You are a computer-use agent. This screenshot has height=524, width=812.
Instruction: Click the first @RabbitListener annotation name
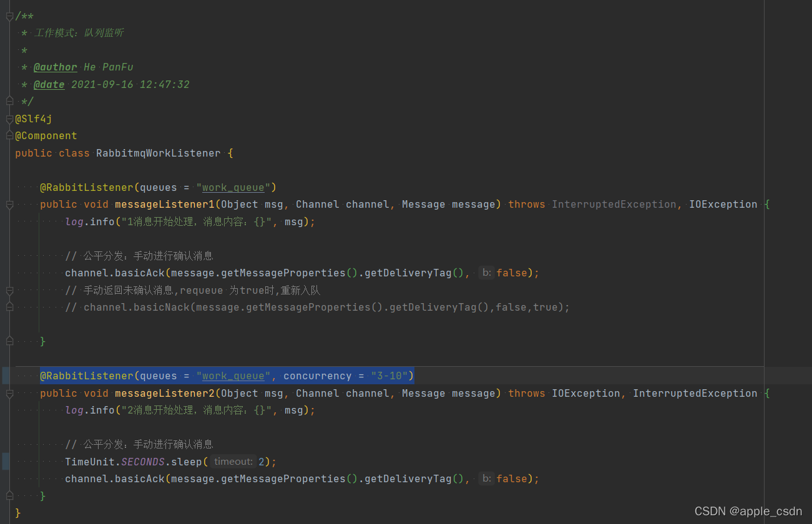87,187
